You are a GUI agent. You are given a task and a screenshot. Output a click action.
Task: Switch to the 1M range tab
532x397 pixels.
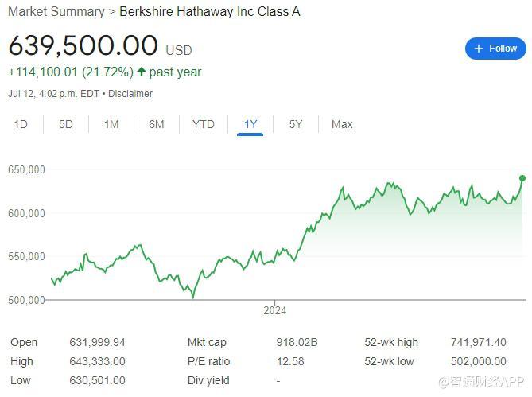(111, 124)
